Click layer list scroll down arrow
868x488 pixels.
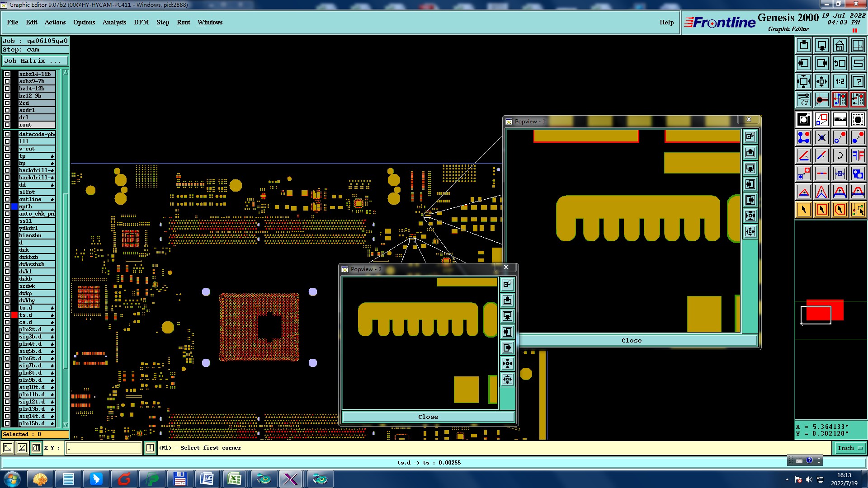click(x=66, y=425)
